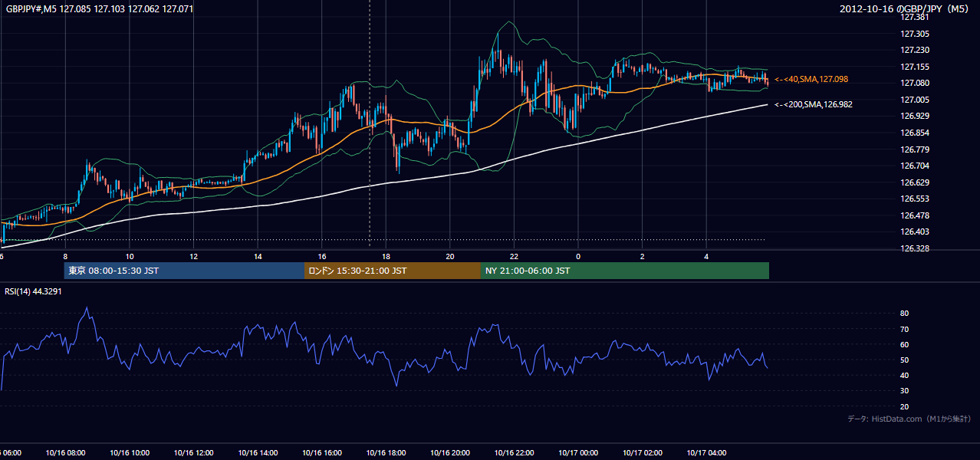Click price axis value 126.854

click(915, 133)
